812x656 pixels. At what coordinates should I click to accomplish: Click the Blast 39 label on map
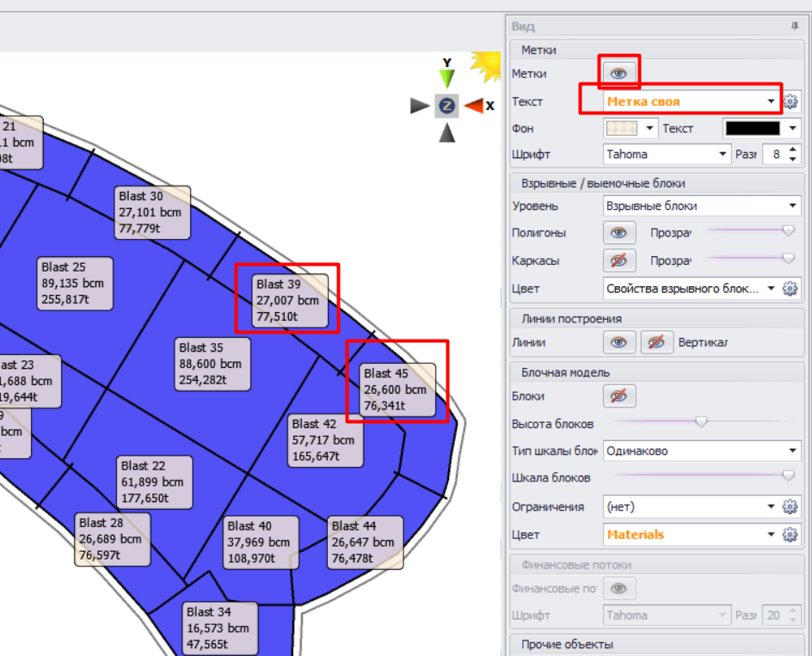[287, 300]
